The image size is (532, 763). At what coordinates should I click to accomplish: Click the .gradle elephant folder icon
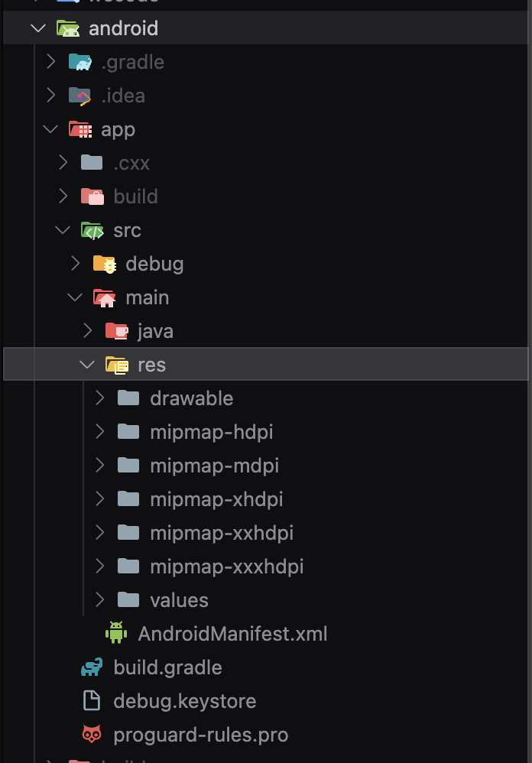[x=79, y=62]
